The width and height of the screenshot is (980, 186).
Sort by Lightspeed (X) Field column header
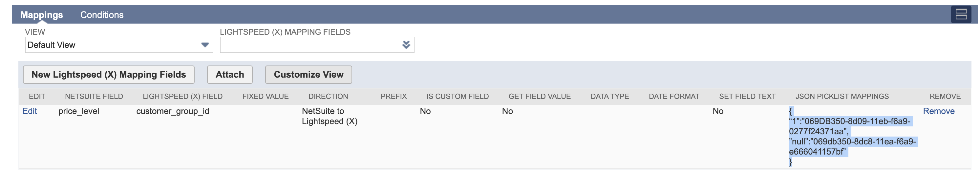point(182,96)
